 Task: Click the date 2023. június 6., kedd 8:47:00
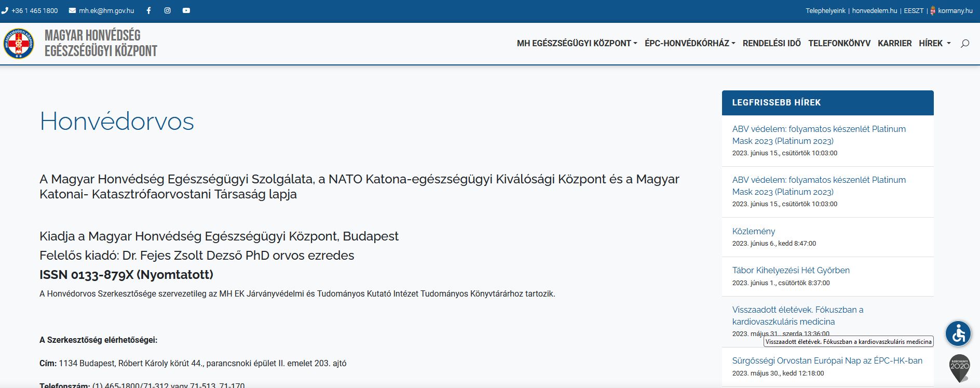tap(774, 244)
